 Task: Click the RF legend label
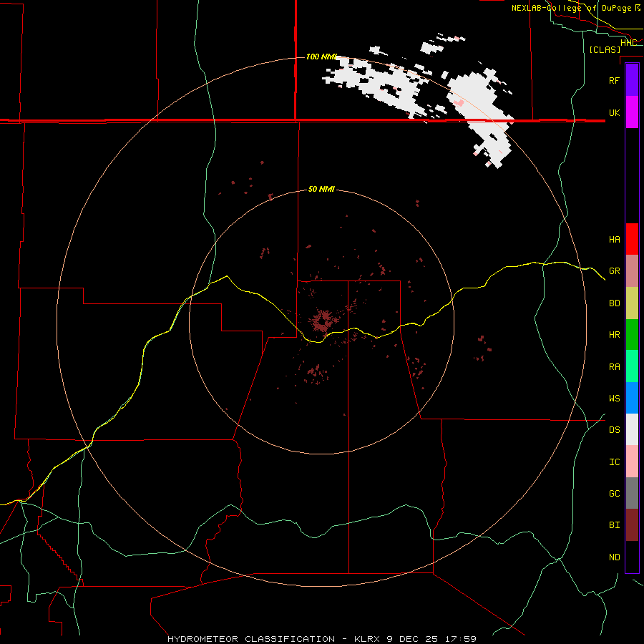click(x=615, y=80)
